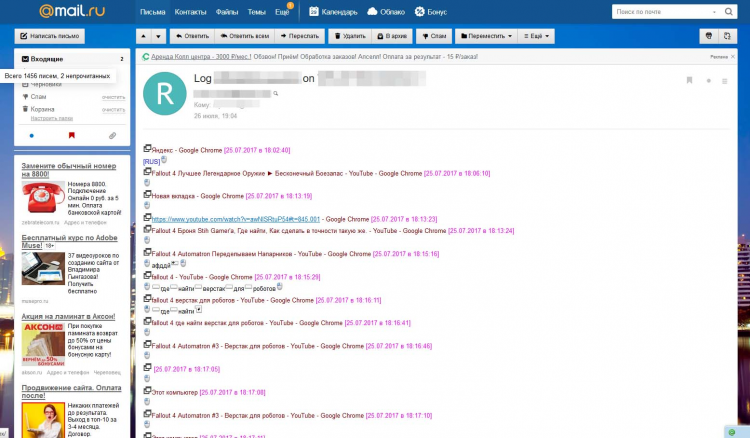Screen dimensions: 750x438
Task: Mark message as Спам in toolbar
Action: pos(434,36)
